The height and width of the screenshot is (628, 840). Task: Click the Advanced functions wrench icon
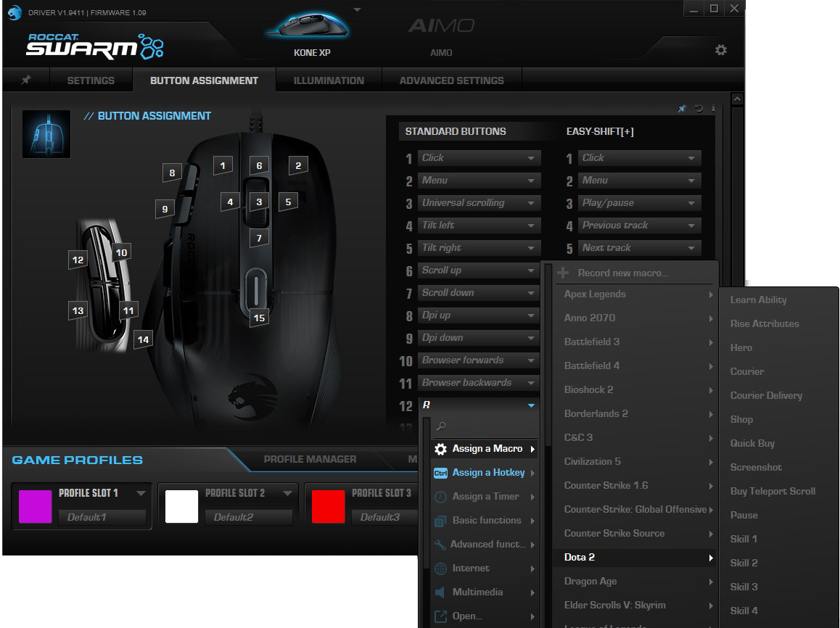(x=440, y=545)
